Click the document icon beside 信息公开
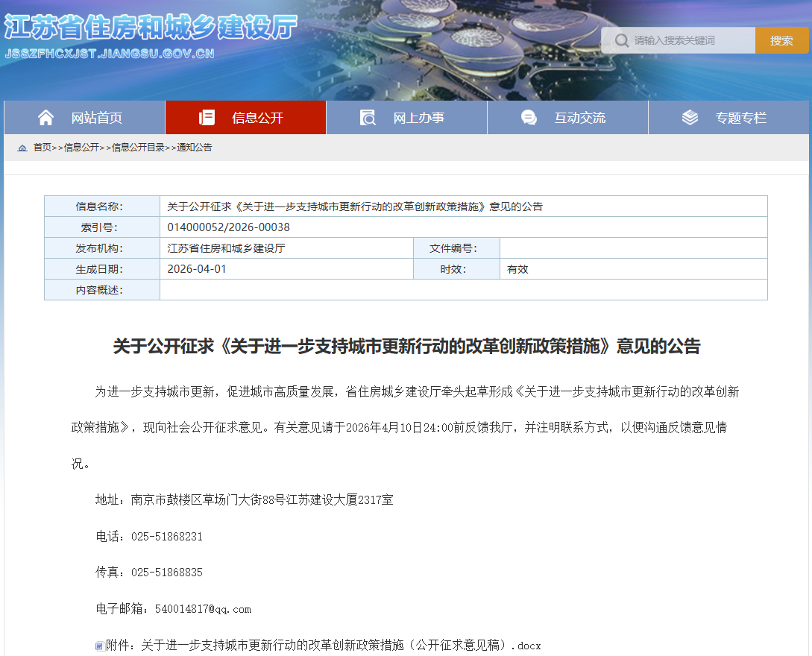812x656 pixels. click(207, 118)
